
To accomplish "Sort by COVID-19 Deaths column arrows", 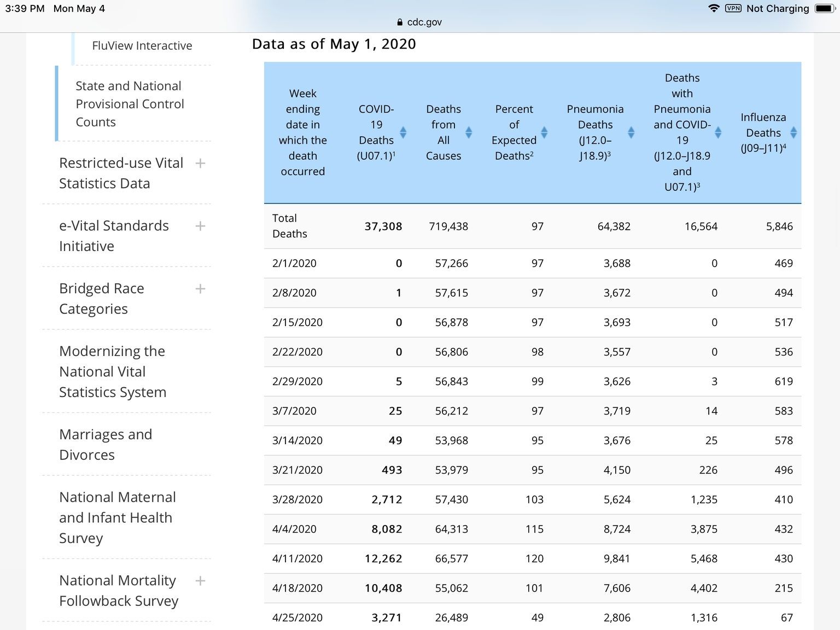I will pyautogui.click(x=403, y=132).
